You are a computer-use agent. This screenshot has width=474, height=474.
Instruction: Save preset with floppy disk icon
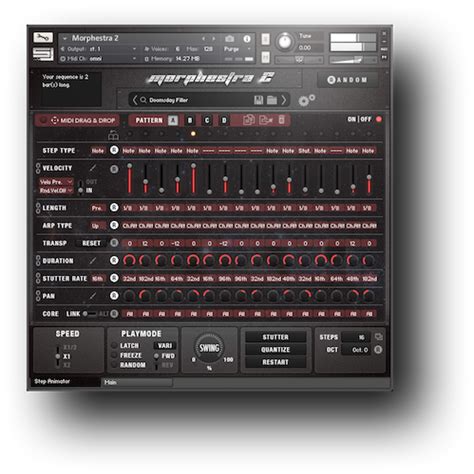pyautogui.click(x=258, y=100)
